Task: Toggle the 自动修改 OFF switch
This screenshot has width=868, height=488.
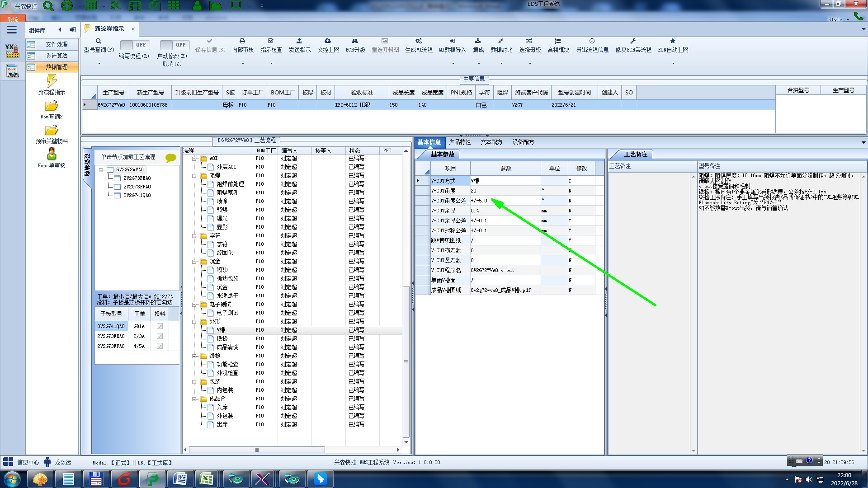Action: coord(175,45)
